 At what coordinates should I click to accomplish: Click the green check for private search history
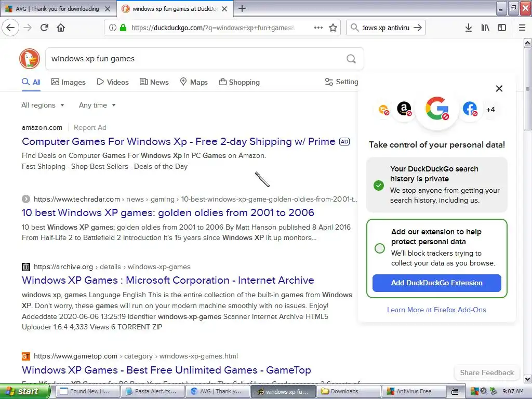point(379,185)
